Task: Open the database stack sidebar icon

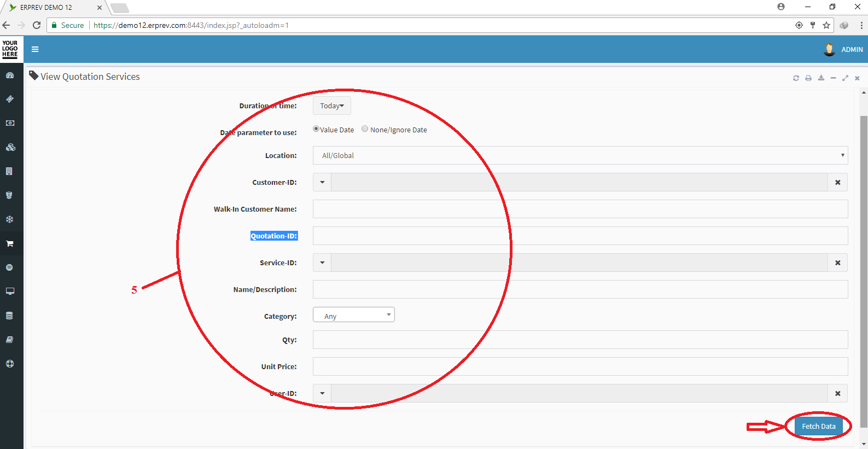Action: [x=9, y=316]
